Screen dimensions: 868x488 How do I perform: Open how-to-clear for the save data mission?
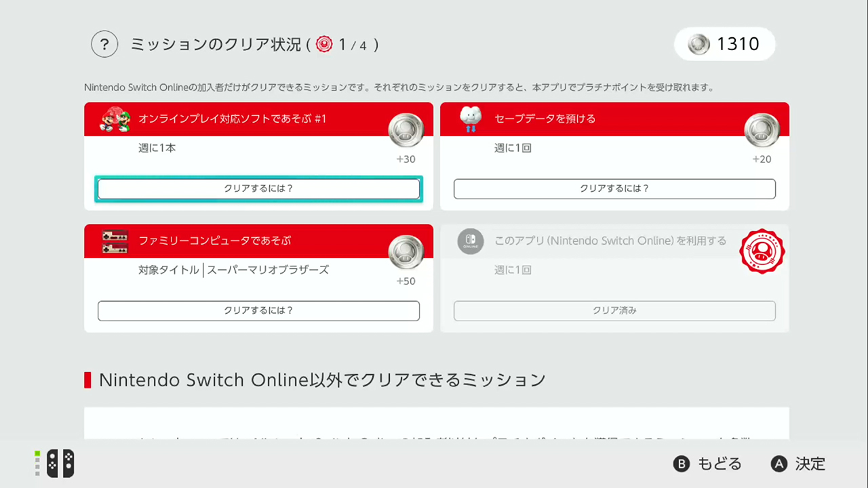pyautogui.click(x=614, y=188)
